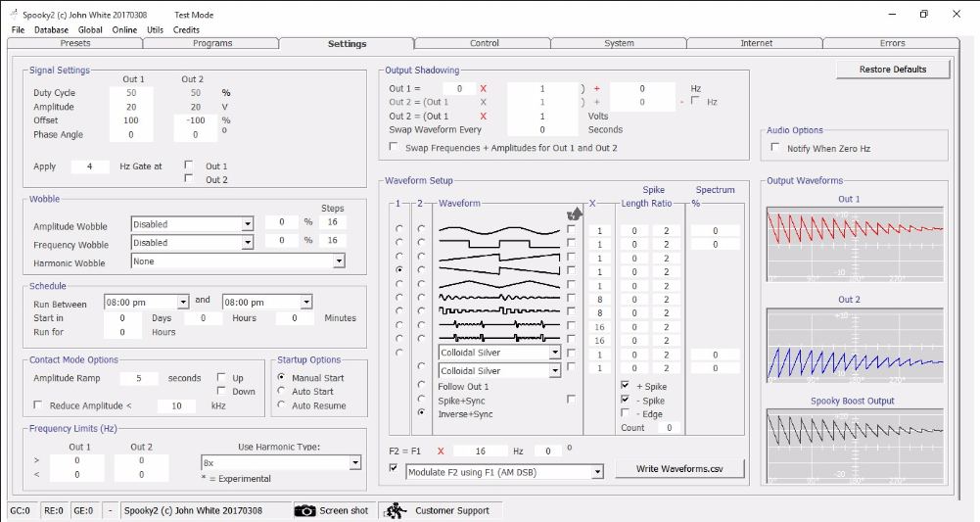Viewport: 980px width, 522px height.
Task: Open the Modulate F2 using F1 dropdown
Action: coord(597,473)
